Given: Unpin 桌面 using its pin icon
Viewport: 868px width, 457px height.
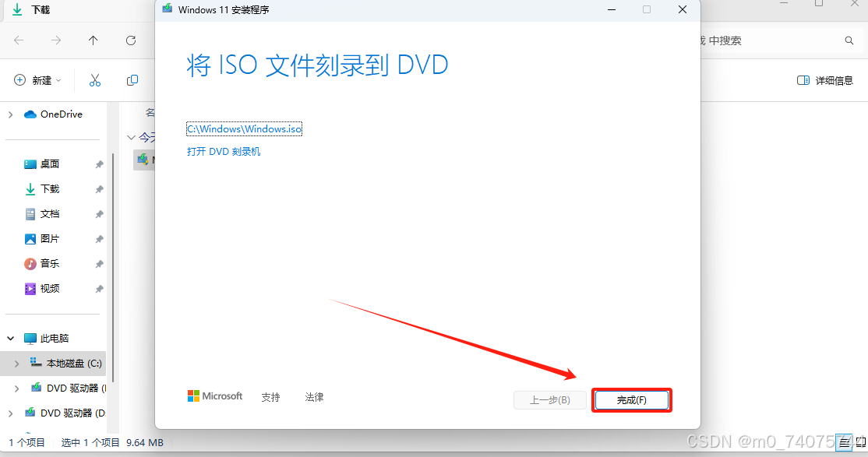Looking at the screenshot, I should point(99,164).
